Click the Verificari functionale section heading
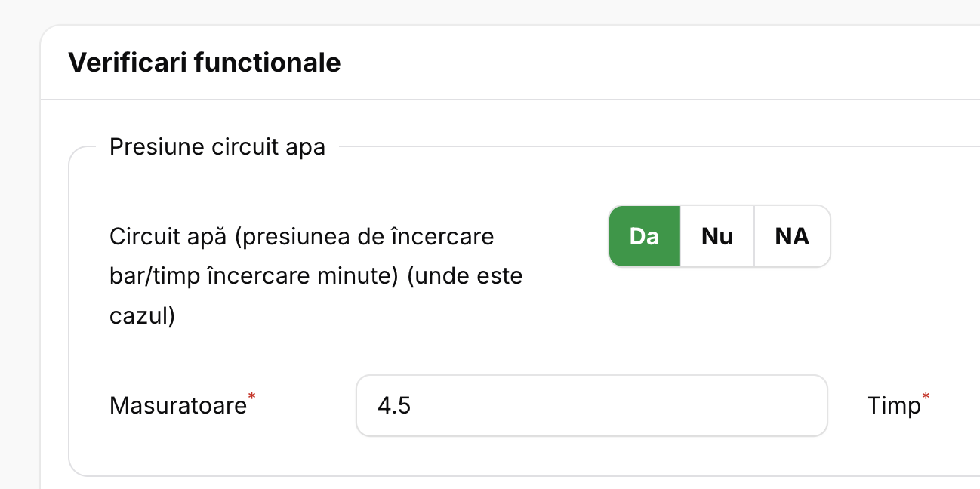 (x=204, y=63)
